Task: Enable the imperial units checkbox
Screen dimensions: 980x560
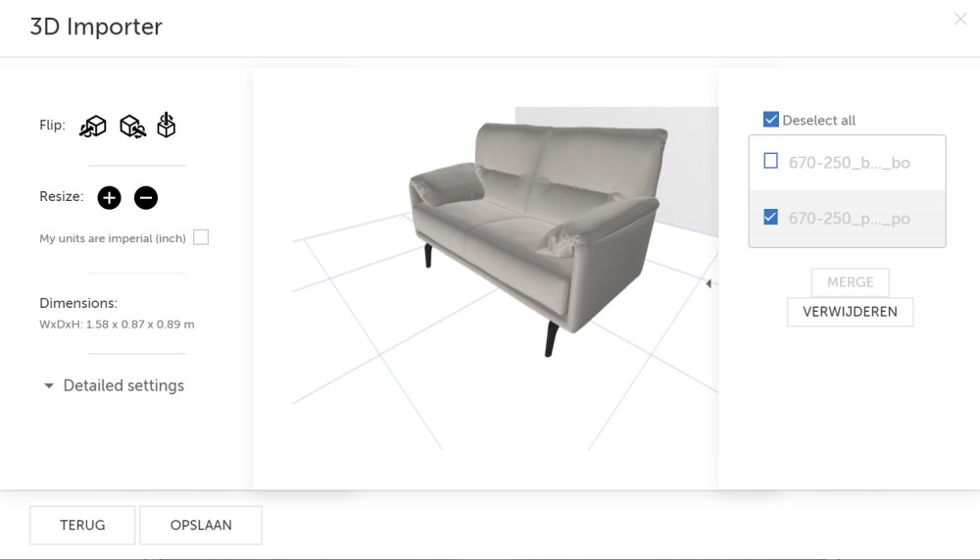Action: 201,237
